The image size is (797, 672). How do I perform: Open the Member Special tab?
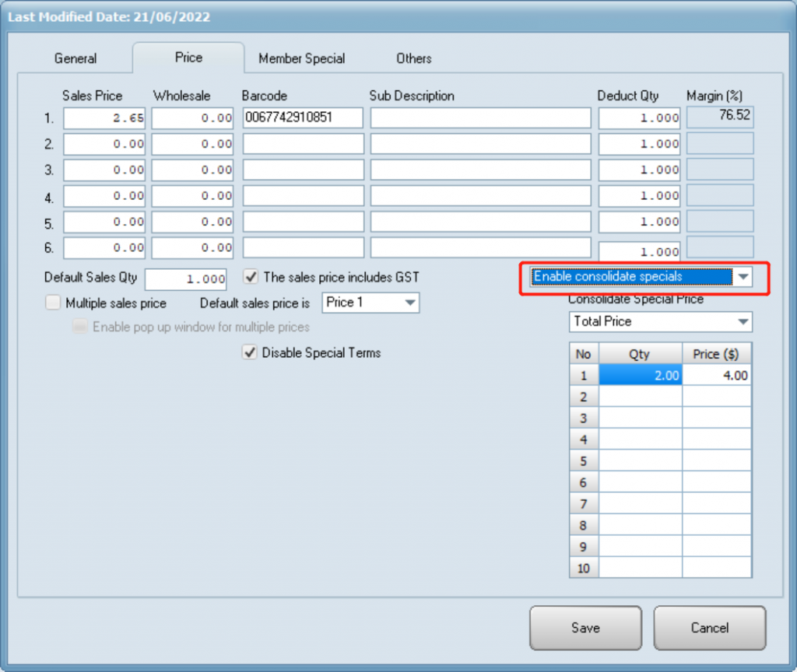(x=301, y=58)
